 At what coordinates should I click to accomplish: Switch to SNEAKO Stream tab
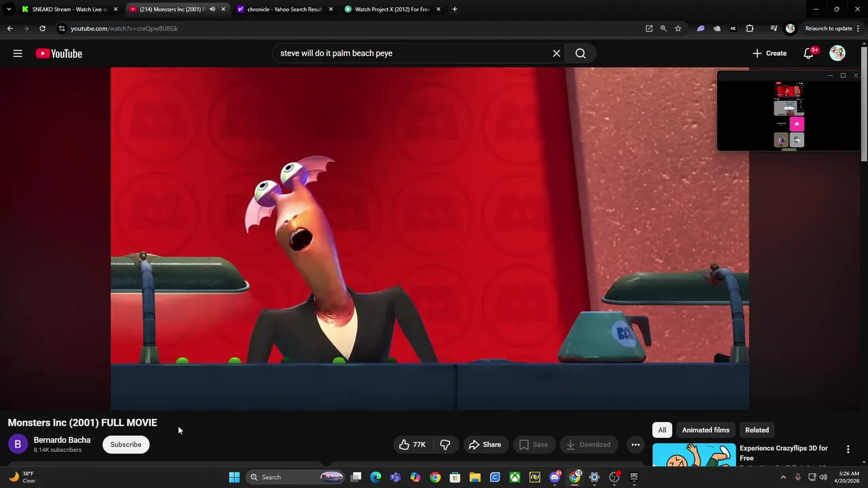[x=70, y=9]
